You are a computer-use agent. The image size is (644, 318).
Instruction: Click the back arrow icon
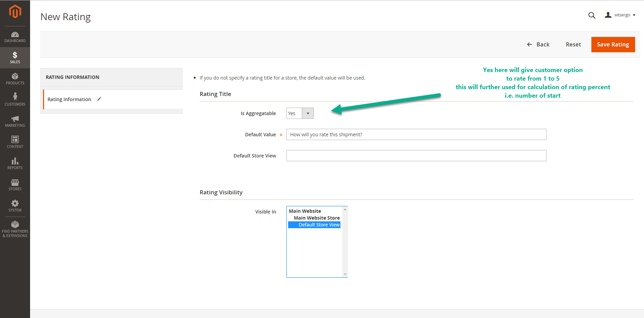click(x=529, y=44)
